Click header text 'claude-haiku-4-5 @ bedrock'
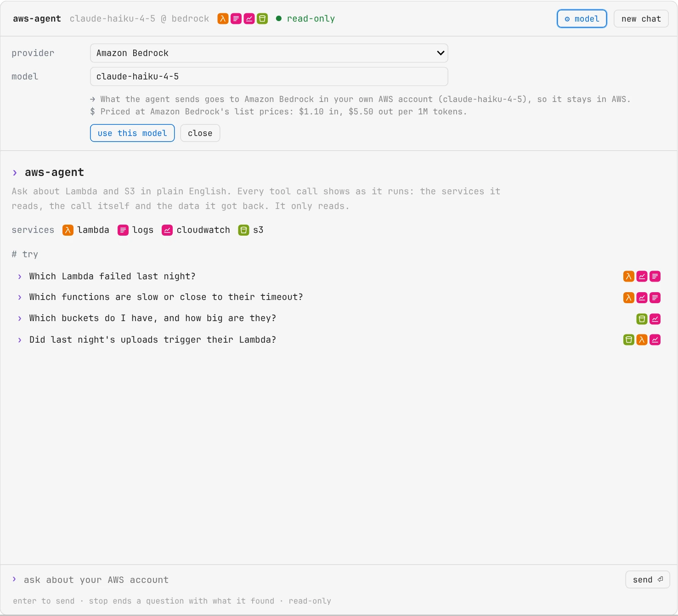Viewport: 678px width, 616px height. point(140,19)
